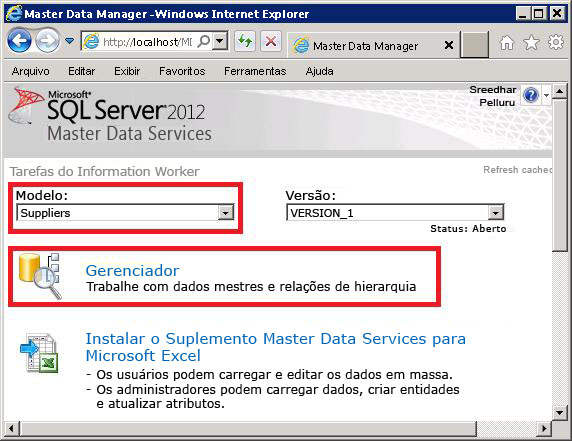Maximize the Internet Explorer window

click(x=539, y=14)
